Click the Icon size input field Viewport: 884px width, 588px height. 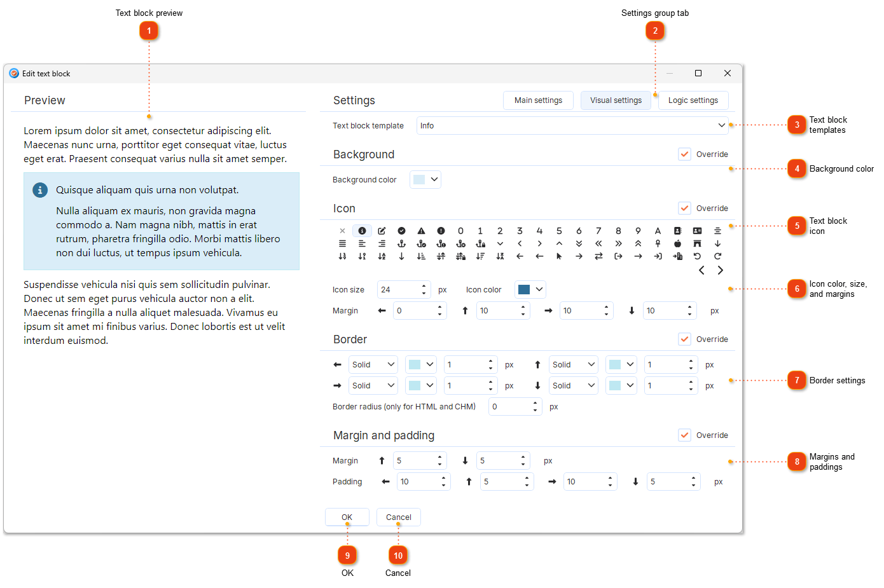coord(404,289)
